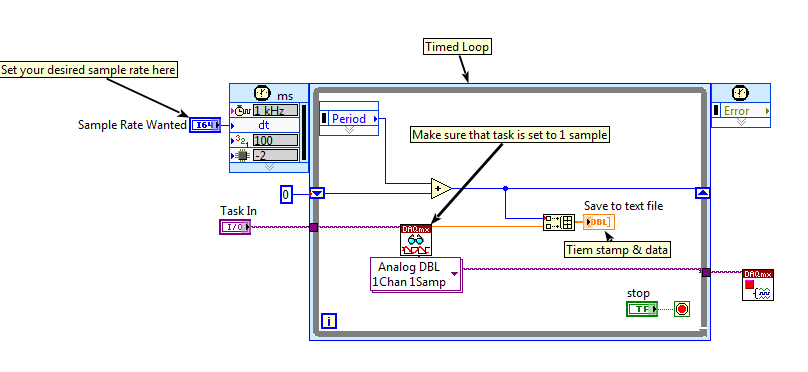Click the left shift register terminal
Screen dimensions: 808x372
pyautogui.click(x=317, y=194)
